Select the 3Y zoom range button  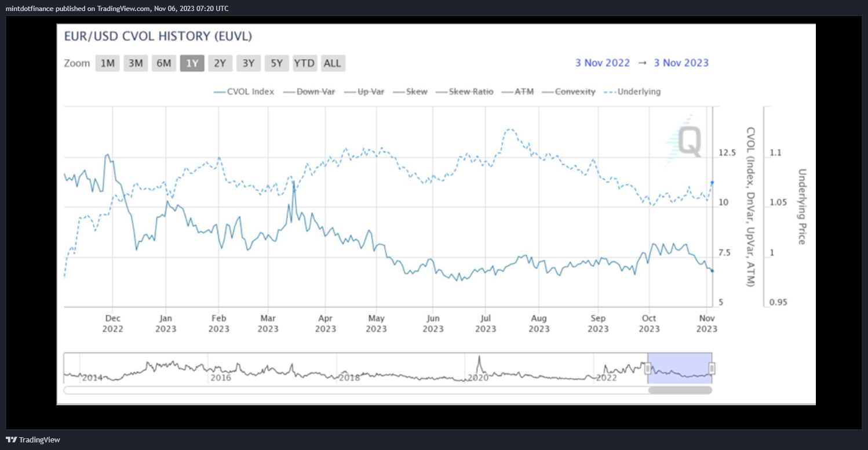249,63
